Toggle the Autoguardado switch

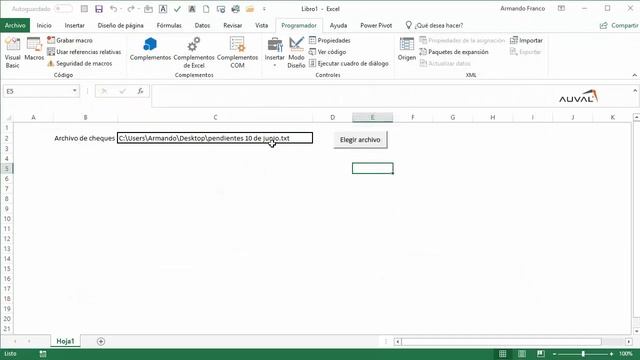click(x=63, y=9)
